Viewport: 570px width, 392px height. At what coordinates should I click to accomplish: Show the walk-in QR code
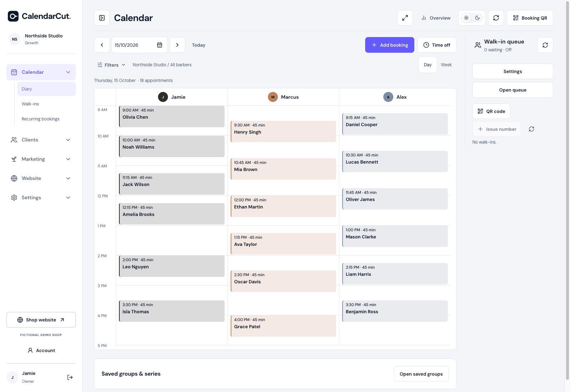click(491, 111)
